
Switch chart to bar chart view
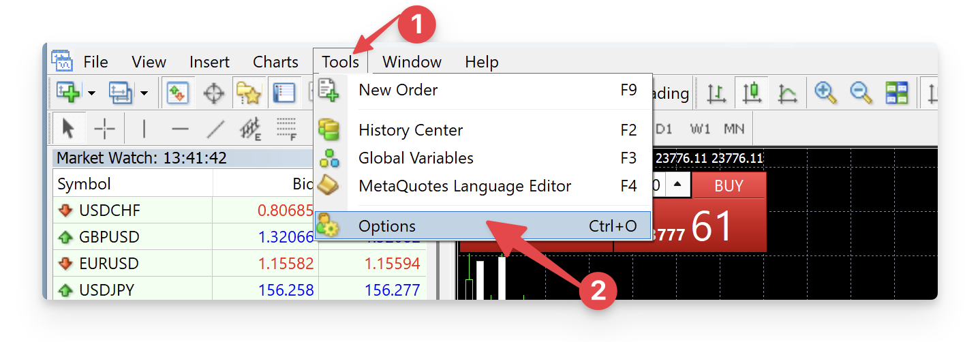tap(716, 93)
